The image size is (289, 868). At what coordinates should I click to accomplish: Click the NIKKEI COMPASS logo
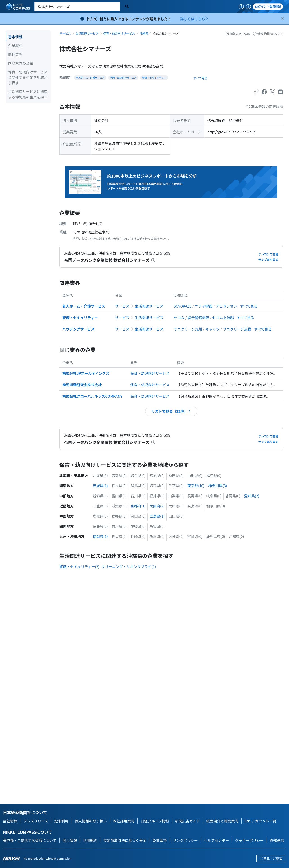(18, 6)
